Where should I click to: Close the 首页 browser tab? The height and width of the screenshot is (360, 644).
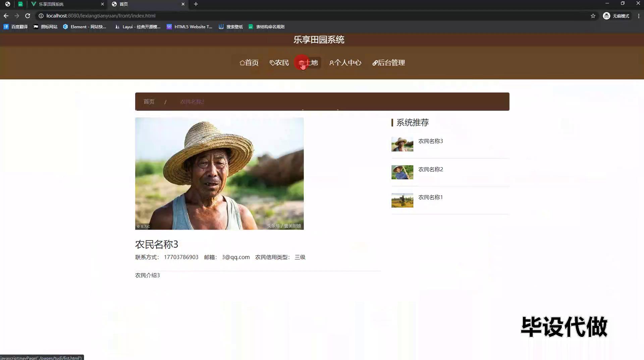tap(183, 4)
